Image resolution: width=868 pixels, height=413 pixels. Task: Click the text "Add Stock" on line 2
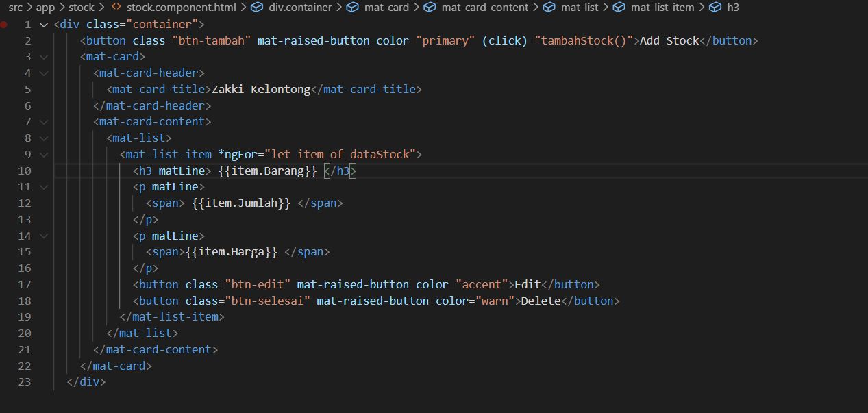[x=669, y=40]
